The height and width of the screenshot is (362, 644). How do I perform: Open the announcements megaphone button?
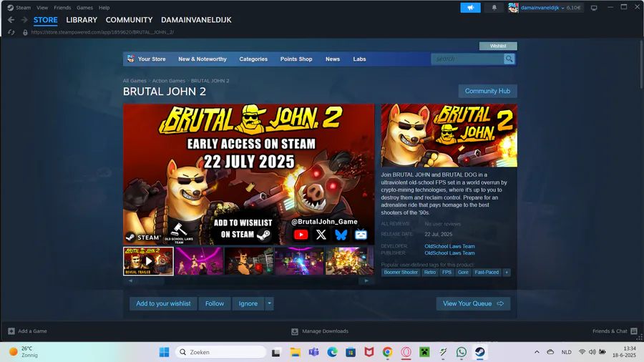(x=470, y=7)
